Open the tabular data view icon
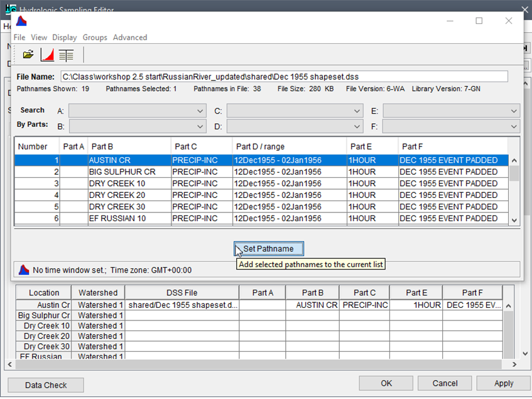 click(65, 55)
